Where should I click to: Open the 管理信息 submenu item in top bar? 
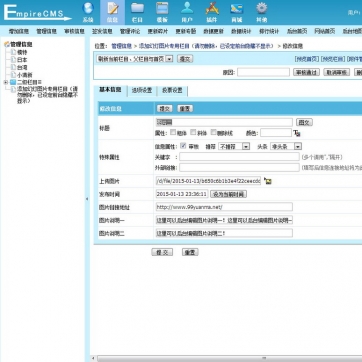(46, 31)
